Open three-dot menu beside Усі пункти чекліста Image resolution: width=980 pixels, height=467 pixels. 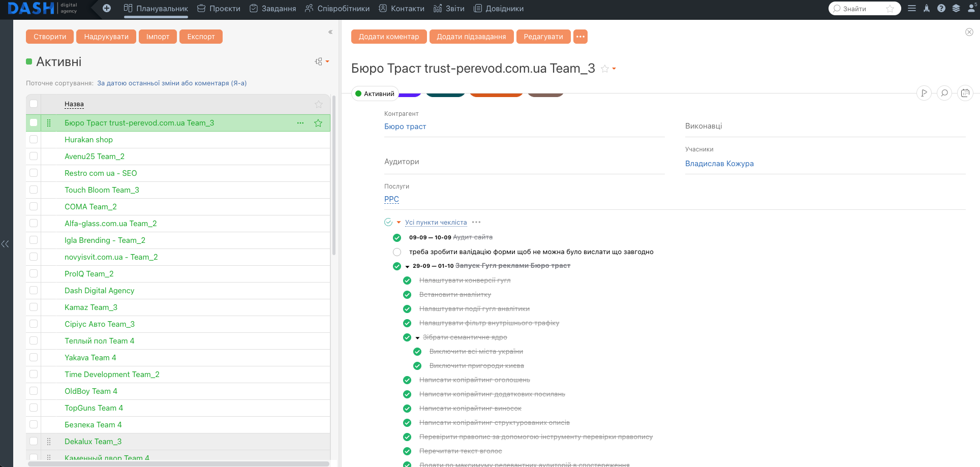click(x=476, y=222)
